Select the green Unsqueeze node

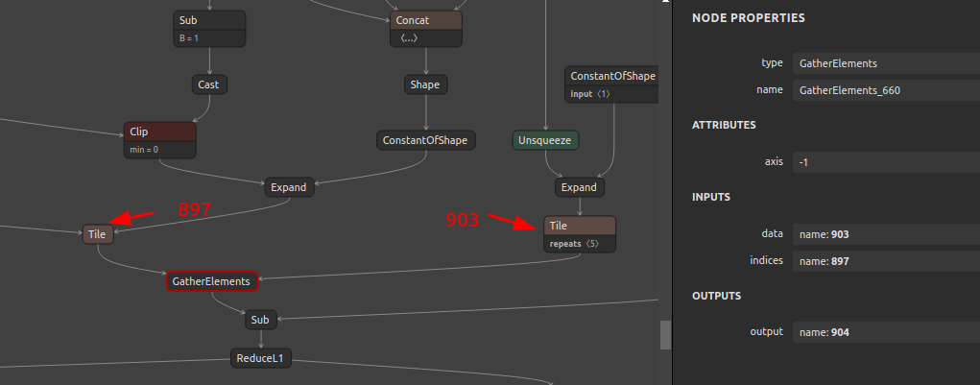click(x=545, y=140)
